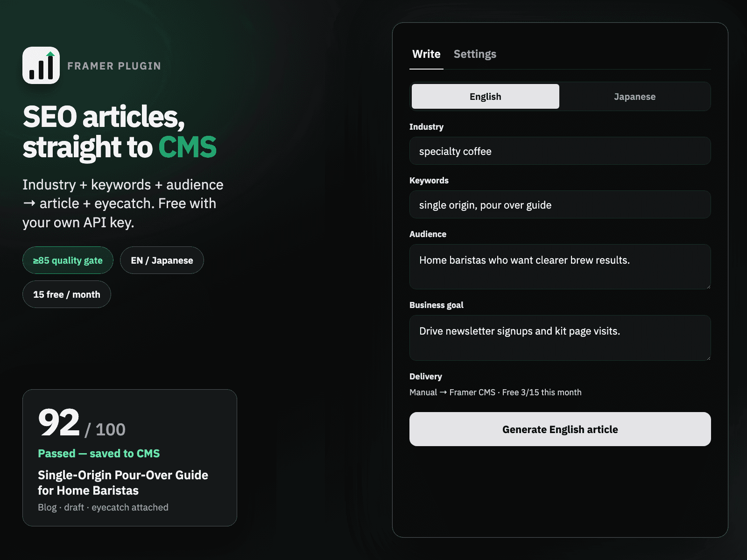Image resolution: width=747 pixels, height=560 pixels.
Task: Click the Delivery section label
Action: (x=426, y=377)
